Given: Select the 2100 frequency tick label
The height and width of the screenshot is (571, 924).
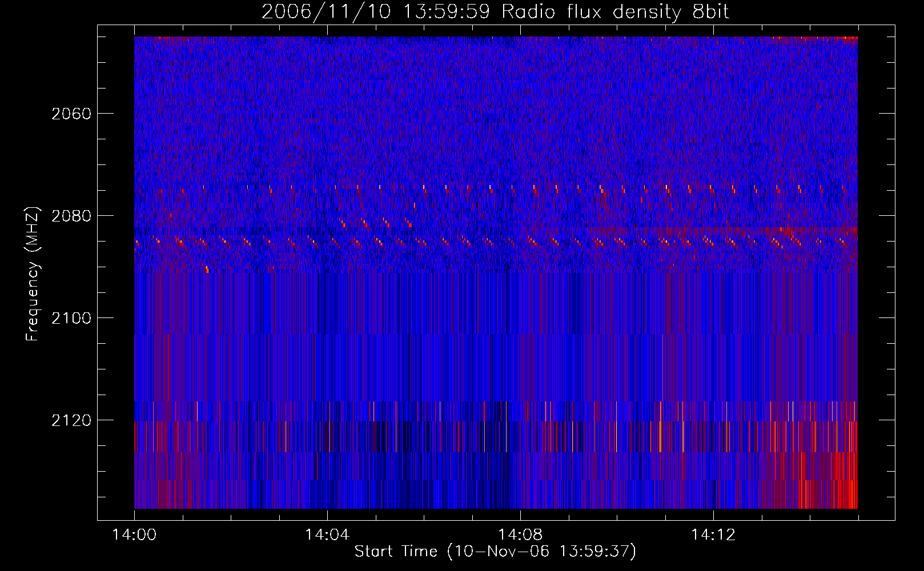Looking at the screenshot, I should (71, 318).
